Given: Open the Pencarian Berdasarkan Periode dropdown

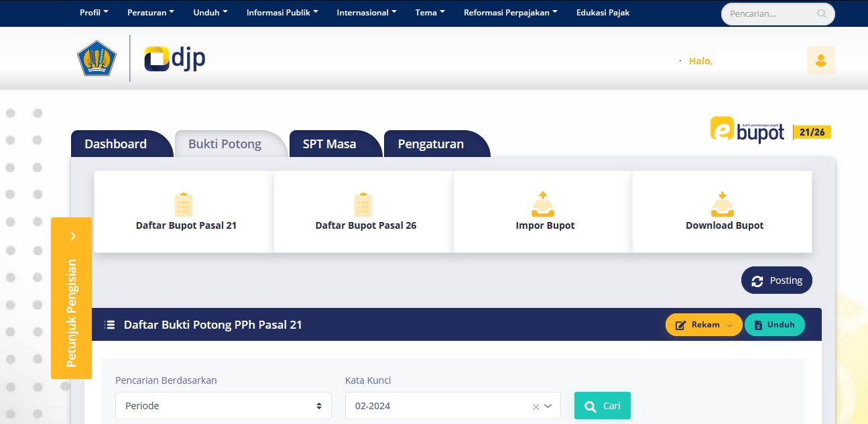Looking at the screenshot, I should [x=223, y=406].
